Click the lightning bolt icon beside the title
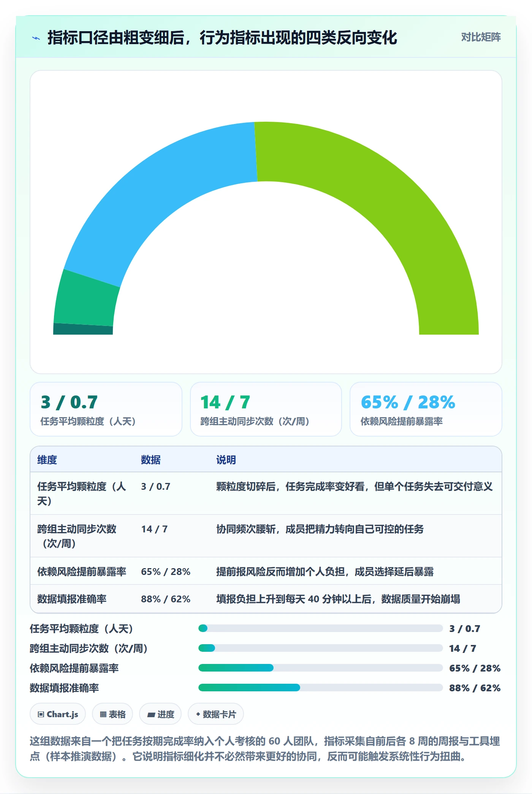This screenshot has height=794, width=532. pos(36,38)
